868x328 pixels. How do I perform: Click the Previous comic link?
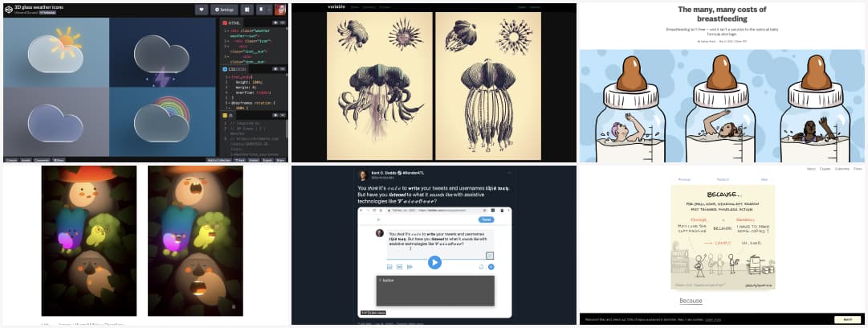pyautogui.click(x=685, y=178)
